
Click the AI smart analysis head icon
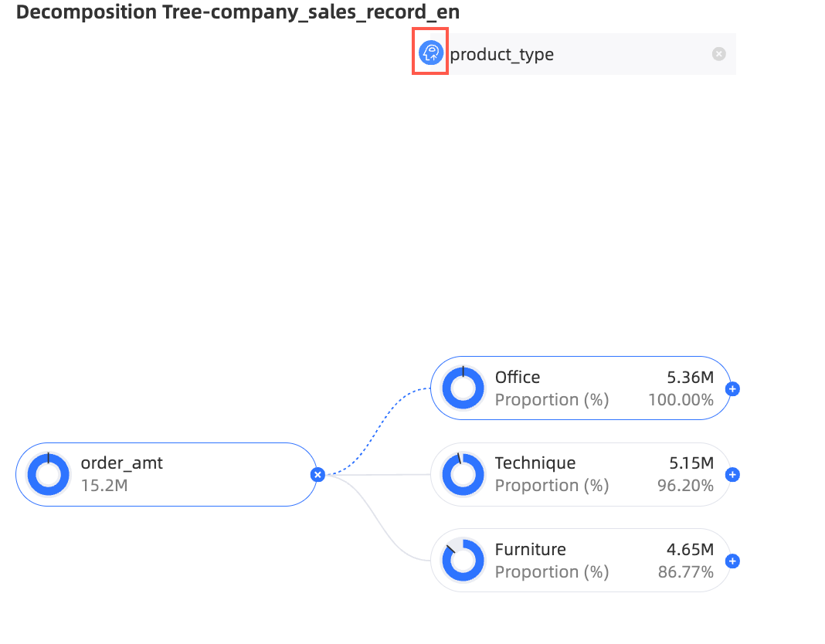tap(430, 53)
